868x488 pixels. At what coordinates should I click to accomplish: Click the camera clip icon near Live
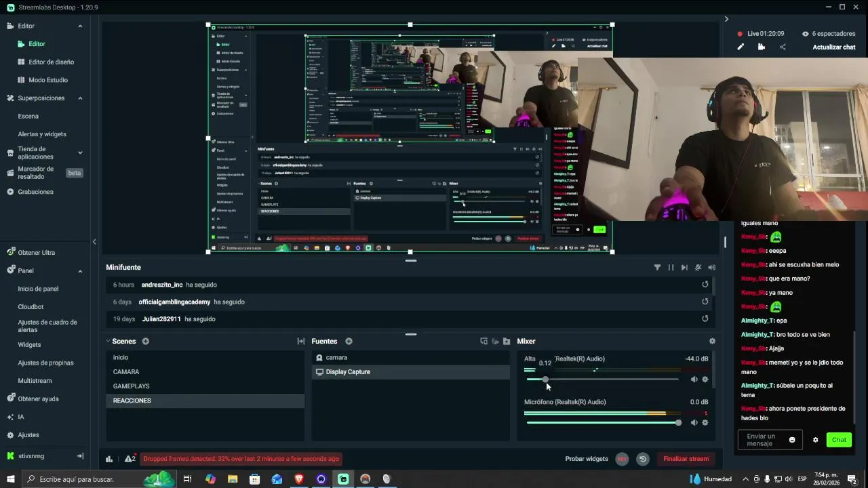[762, 47]
